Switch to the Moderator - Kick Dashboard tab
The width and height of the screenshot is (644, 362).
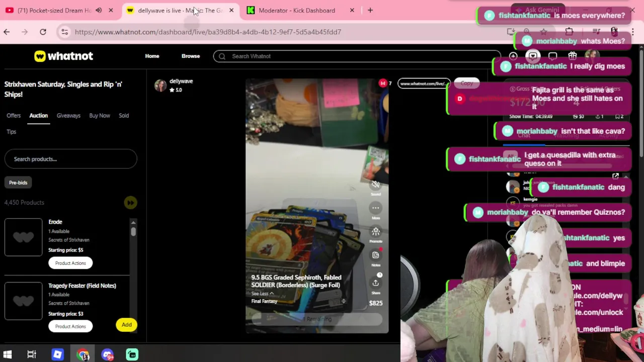pos(297,10)
